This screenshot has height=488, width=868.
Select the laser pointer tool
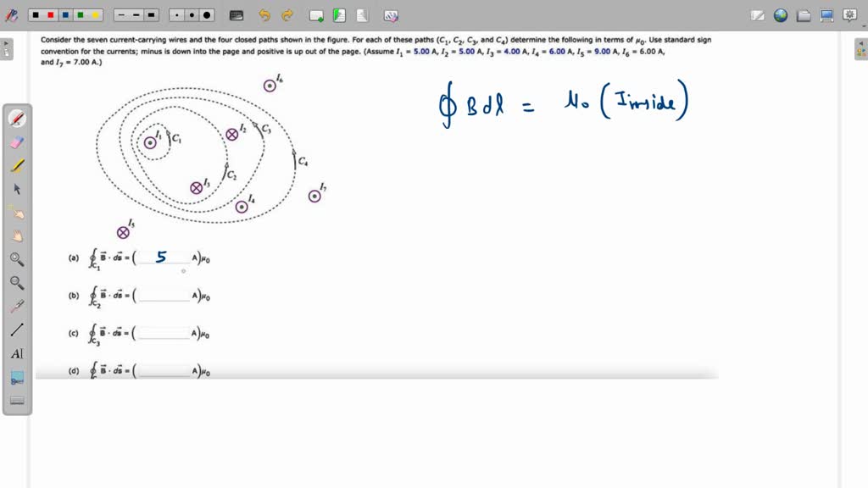17,307
